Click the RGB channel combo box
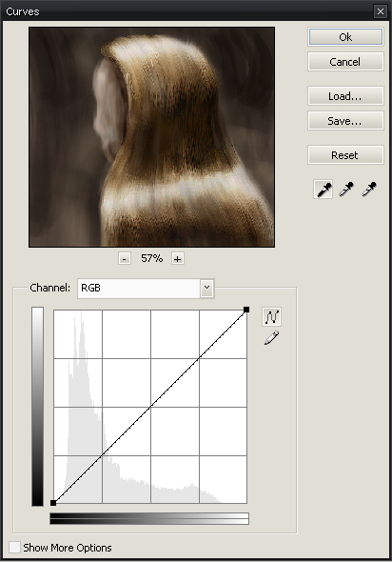 pos(146,289)
